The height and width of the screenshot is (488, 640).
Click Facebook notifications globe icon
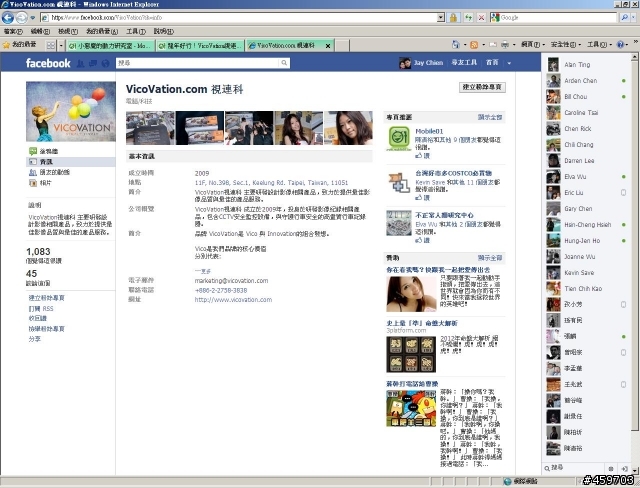tap(106, 63)
